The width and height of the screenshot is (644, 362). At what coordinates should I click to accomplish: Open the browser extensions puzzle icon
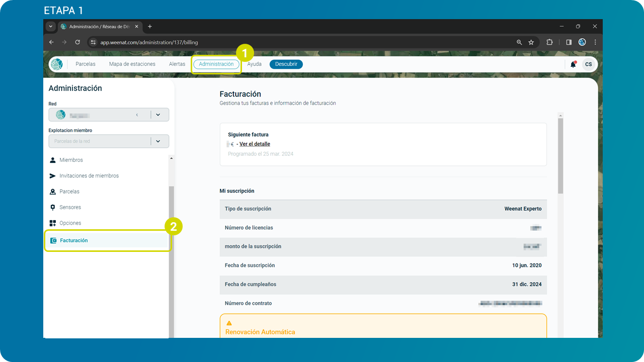[549, 42]
